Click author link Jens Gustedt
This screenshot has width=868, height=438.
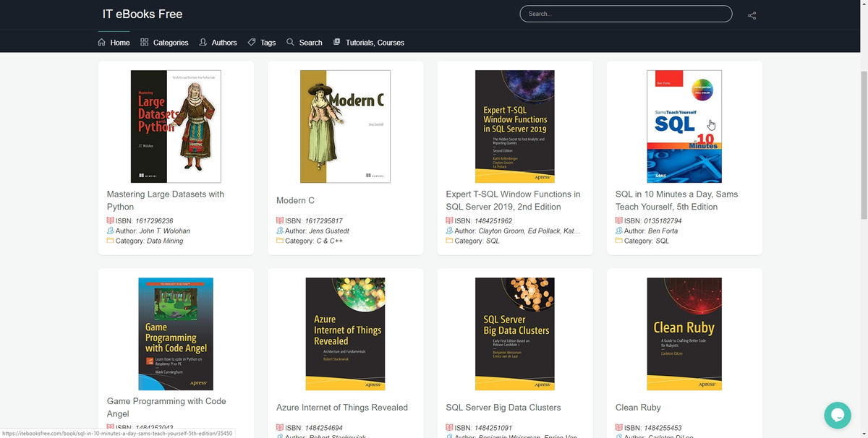(x=329, y=231)
